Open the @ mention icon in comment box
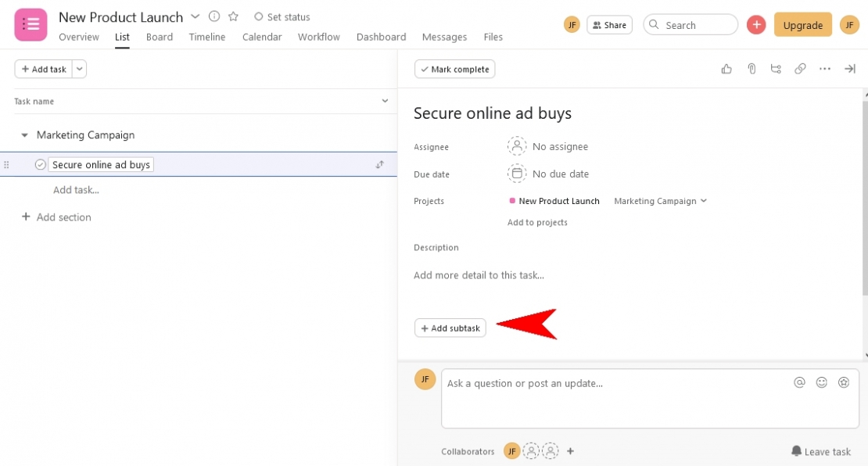This screenshot has width=868, height=466. pyautogui.click(x=799, y=382)
